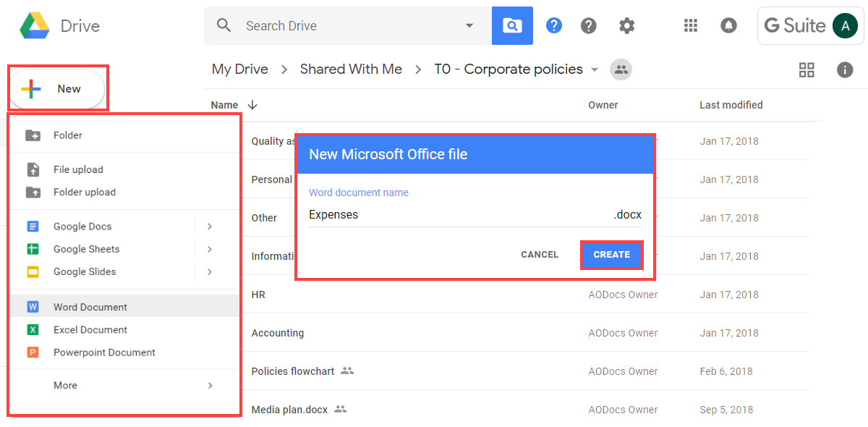The width and height of the screenshot is (868, 427).
Task: Open search options dropdown arrow
Action: point(469,26)
